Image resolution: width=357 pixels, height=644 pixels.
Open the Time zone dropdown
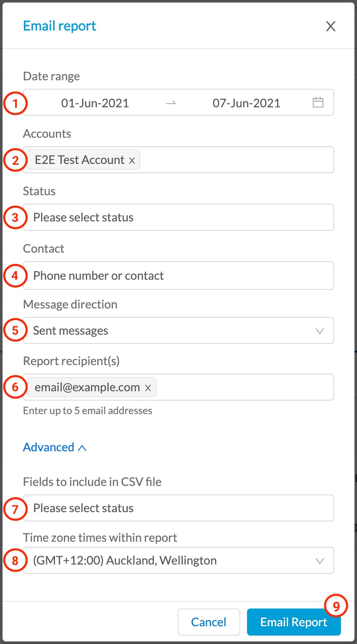click(178, 560)
